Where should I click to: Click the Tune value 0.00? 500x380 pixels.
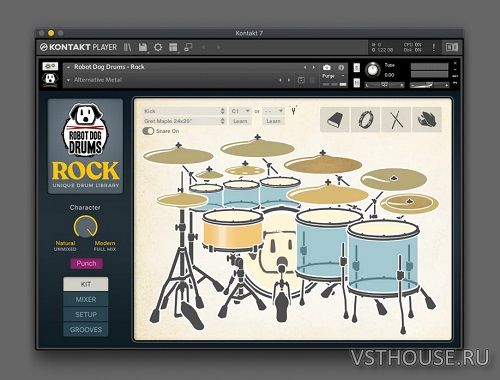coord(389,75)
